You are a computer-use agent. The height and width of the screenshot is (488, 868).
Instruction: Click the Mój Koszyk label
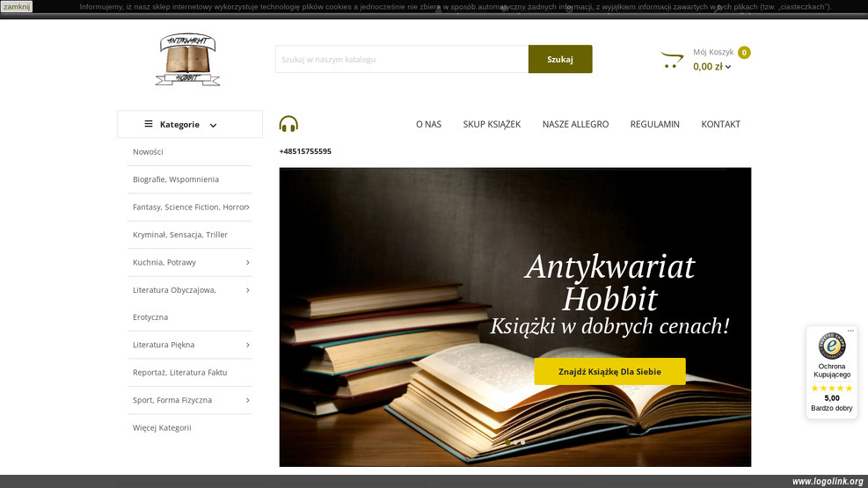713,52
